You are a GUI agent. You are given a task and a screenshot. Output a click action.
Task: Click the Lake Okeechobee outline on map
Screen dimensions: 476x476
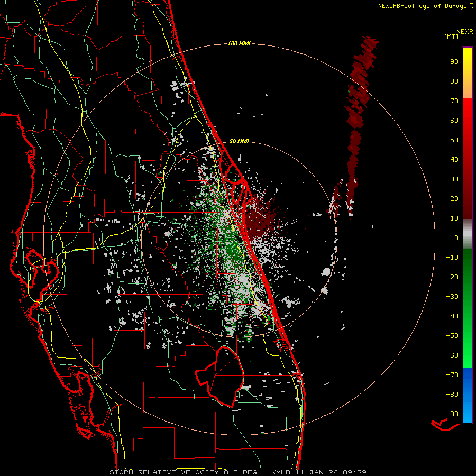tap(219, 377)
